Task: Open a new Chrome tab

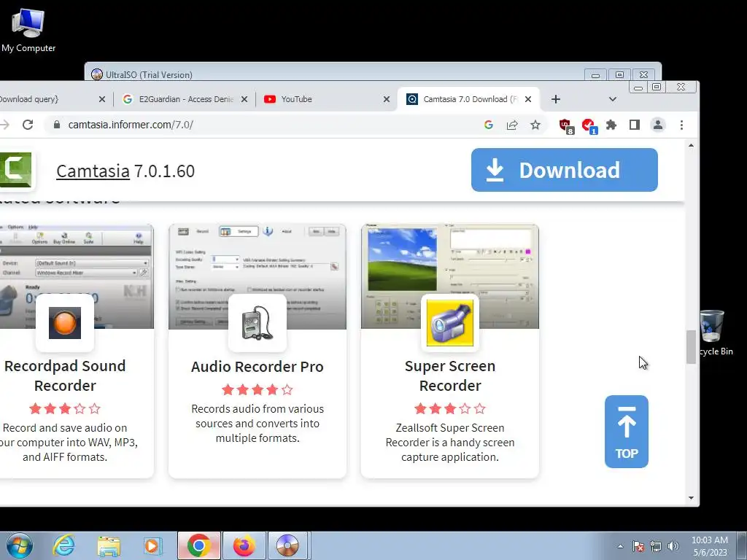Action: [x=555, y=99]
